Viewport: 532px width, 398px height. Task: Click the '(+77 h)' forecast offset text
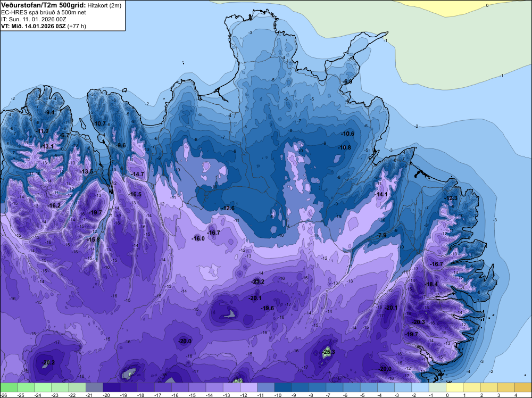pos(77,26)
